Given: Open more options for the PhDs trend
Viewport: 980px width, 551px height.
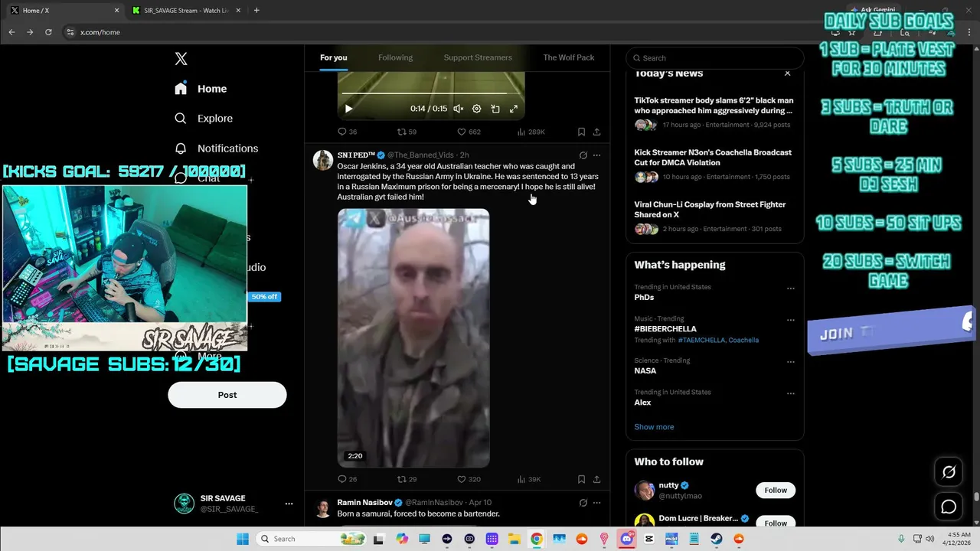Looking at the screenshot, I should 791,289.
